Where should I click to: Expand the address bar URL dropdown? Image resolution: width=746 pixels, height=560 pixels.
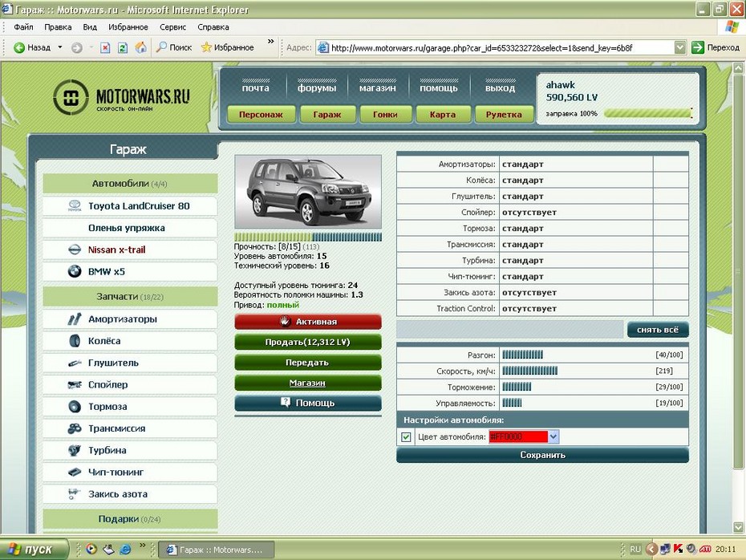click(x=679, y=47)
